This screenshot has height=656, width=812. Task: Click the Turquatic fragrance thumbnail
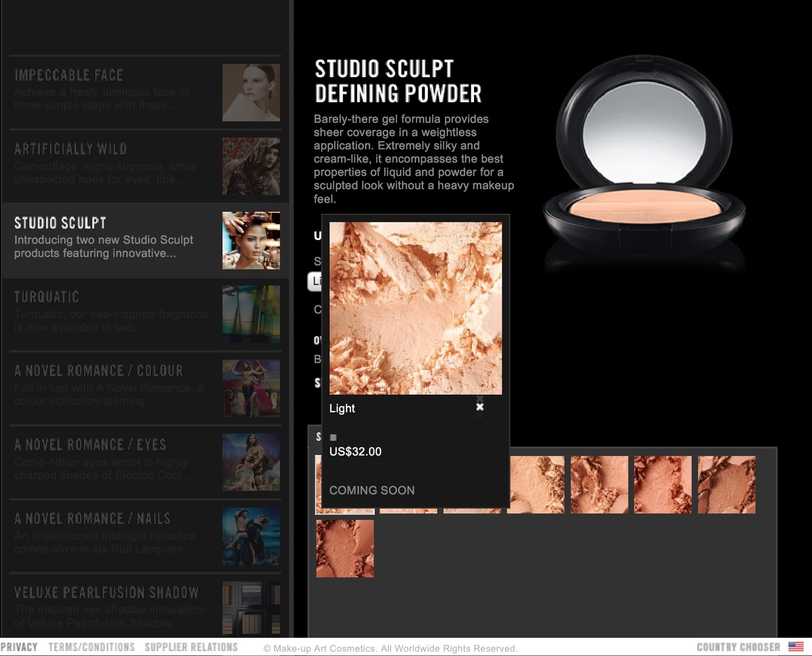click(251, 314)
